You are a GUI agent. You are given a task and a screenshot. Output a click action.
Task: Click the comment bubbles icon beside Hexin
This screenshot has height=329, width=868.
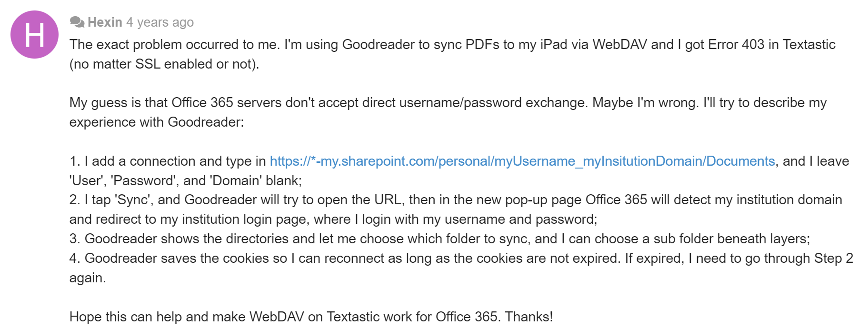click(77, 22)
